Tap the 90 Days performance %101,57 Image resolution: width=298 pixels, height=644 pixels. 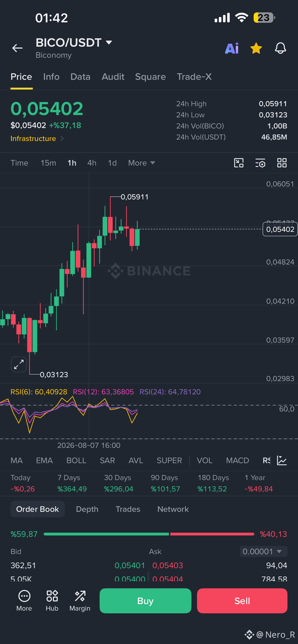pos(165,489)
